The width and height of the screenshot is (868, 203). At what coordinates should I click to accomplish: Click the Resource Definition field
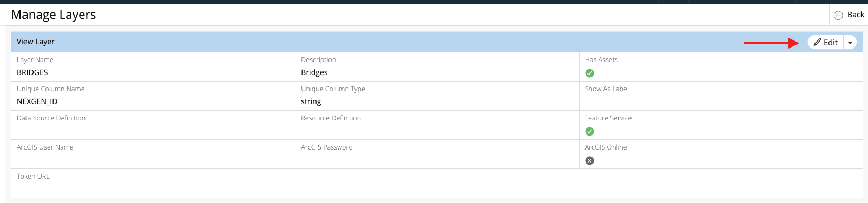tap(437, 125)
